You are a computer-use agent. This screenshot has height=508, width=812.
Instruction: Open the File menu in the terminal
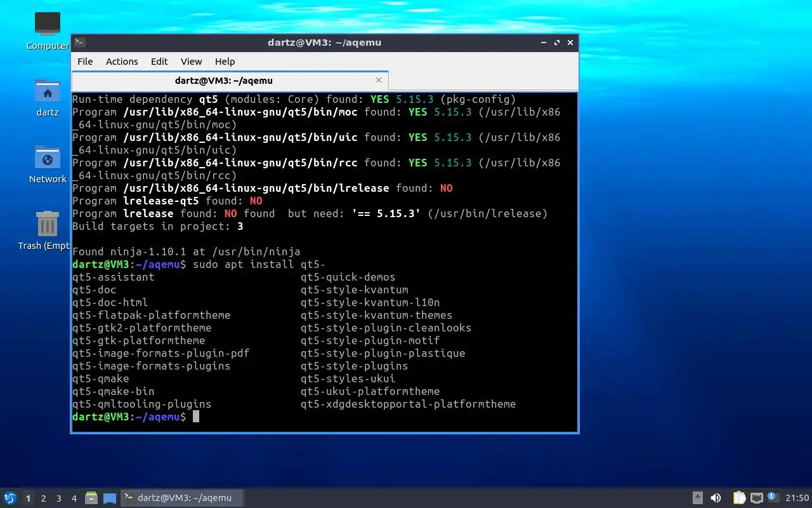click(x=85, y=62)
